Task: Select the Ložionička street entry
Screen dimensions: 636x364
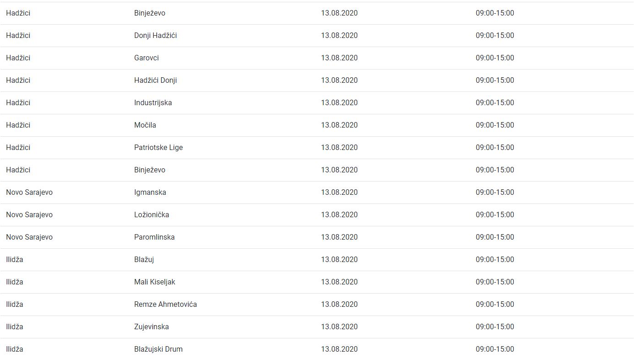Action: coord(152,215)
